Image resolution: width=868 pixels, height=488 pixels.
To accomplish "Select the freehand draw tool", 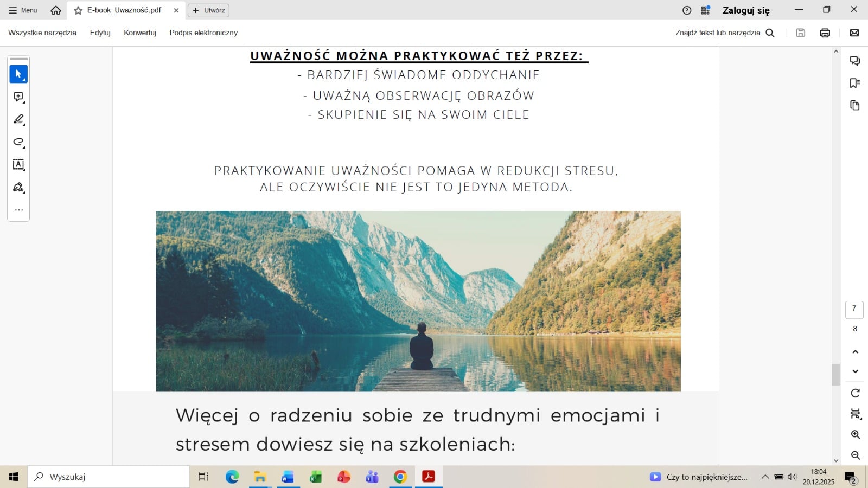I will (x=18, y=142).
